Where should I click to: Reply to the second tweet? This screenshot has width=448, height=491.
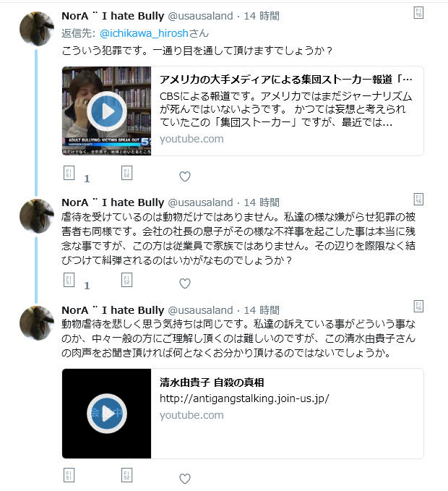point(69,280)
